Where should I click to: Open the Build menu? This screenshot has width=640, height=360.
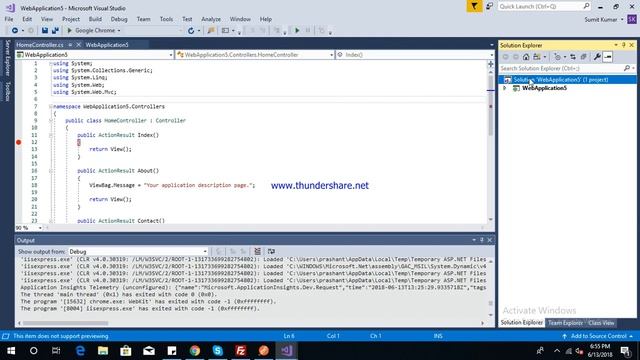point(95,19)
